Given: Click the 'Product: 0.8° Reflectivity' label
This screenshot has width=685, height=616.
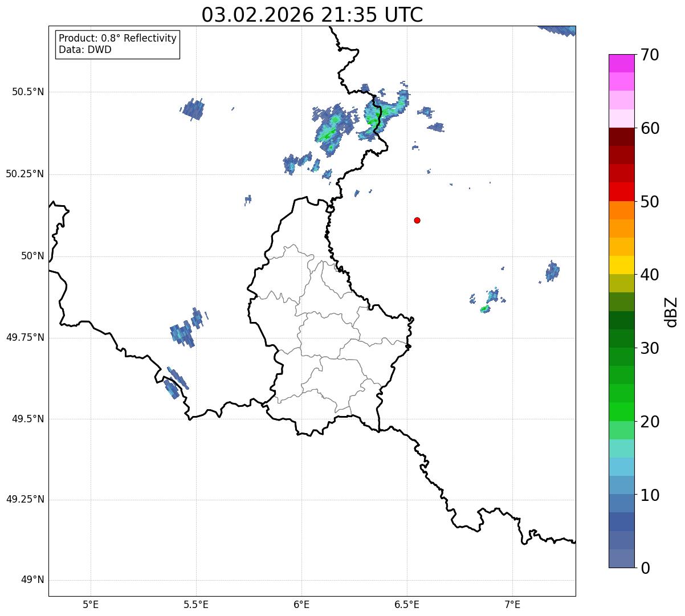Looking at the screenshot, I should (x=118, y=38).
